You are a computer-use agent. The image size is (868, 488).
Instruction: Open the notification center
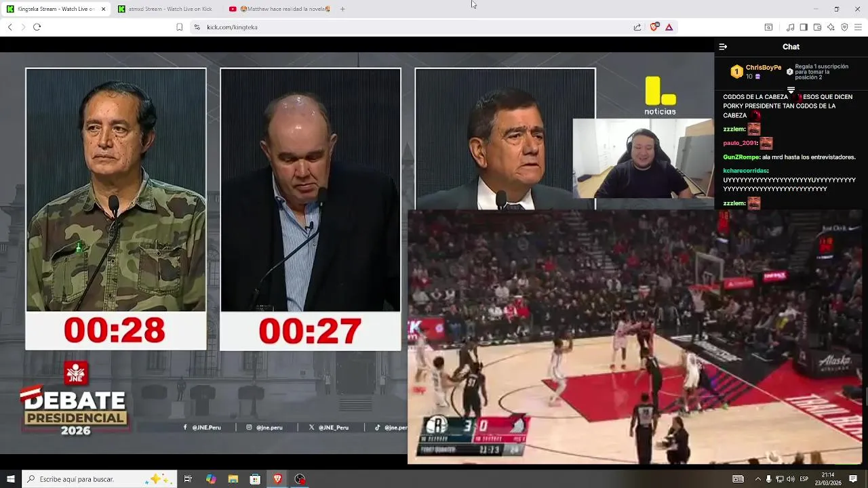(853, 479)
